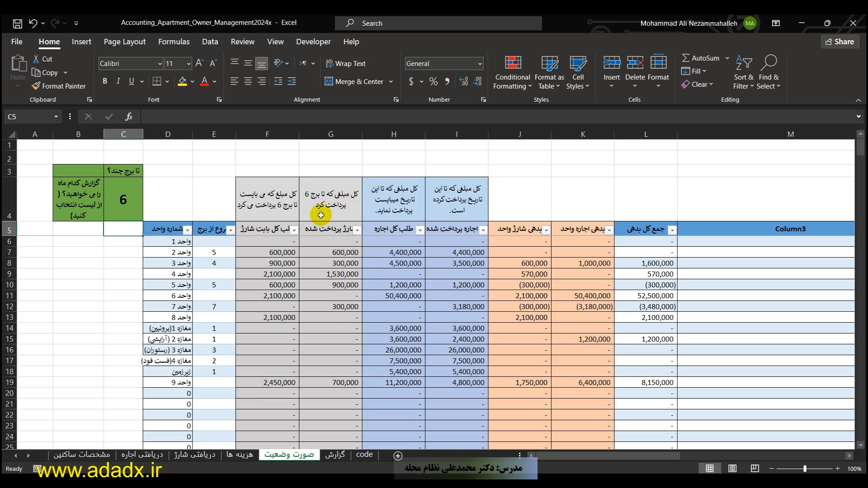Open Conditional Formatting menu
Screen dimensions: 868x488
[x=513, y=72]
